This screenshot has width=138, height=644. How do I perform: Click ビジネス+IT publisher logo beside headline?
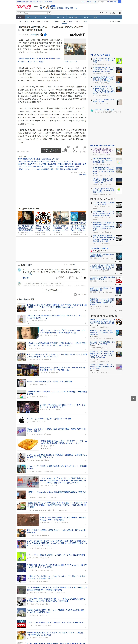point(77,35)
